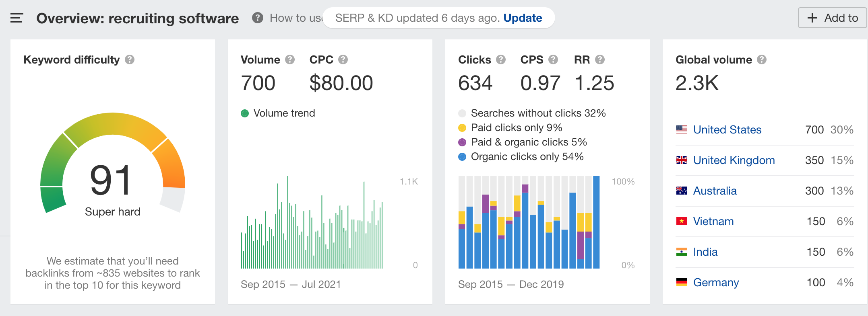
Task: Click the RR help icon
Action: [x=600, y=60]
